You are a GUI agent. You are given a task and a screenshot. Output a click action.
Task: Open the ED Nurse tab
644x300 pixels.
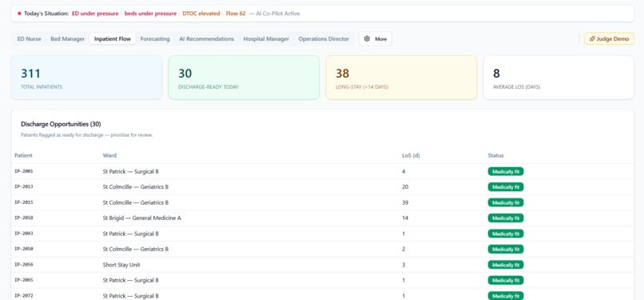(x=29, y=39)
